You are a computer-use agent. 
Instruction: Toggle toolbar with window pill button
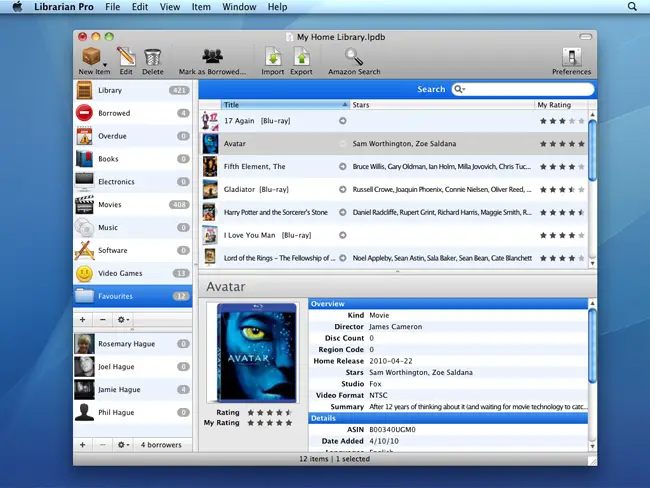click(585, 36)
